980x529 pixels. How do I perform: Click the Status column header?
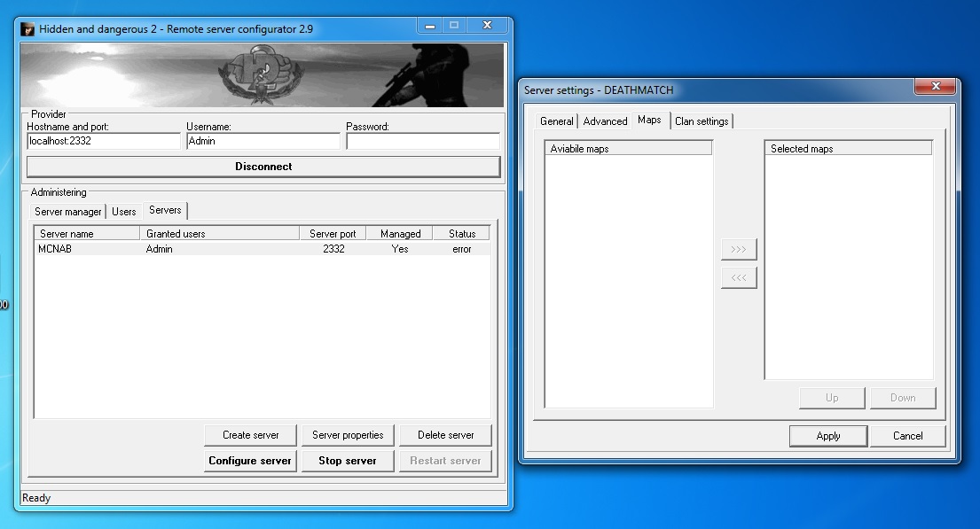461,234
